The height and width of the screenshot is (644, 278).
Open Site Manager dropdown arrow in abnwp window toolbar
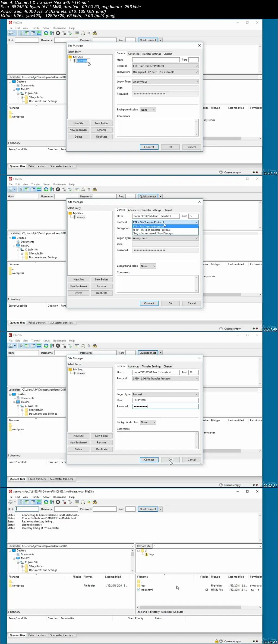(x=15, y=502)
